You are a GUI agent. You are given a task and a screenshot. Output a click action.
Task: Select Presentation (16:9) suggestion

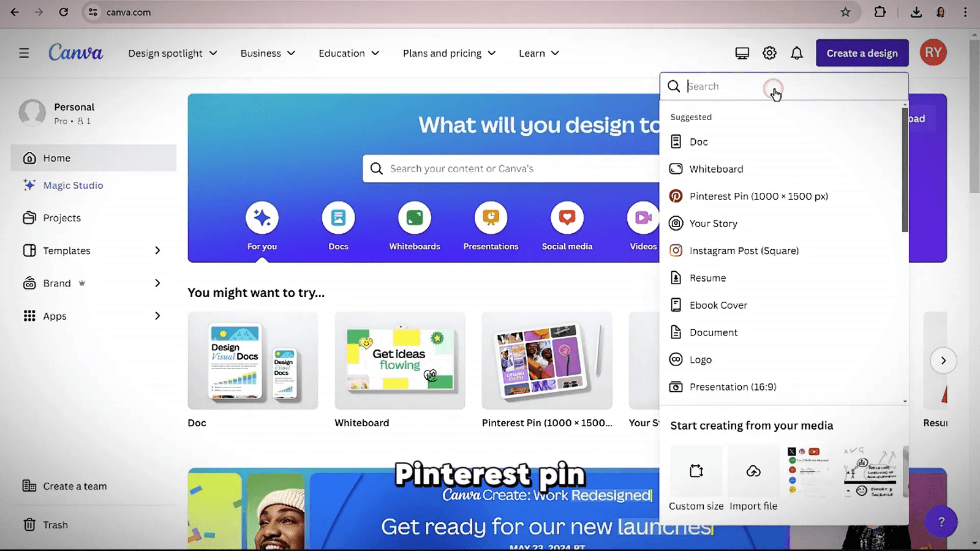tap(782, 387)
